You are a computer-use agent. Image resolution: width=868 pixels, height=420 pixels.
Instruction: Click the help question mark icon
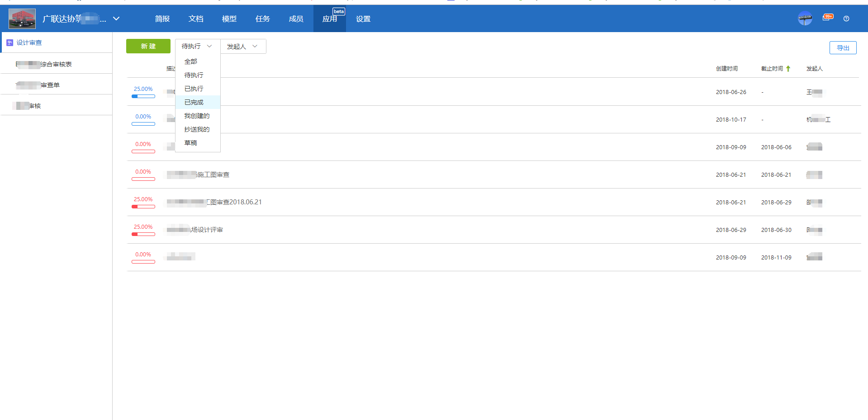(x=846, y=19)
